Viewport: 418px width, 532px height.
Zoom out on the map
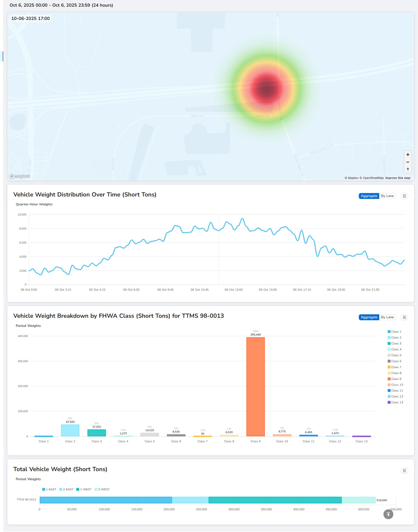(x=408, y=162)
